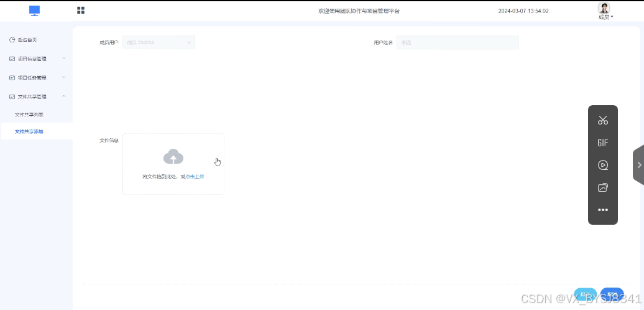Image resolution: width=644 pixels, height=310 pixels.
Task: Click the light blue submit button
Action: tap(585, 294)
